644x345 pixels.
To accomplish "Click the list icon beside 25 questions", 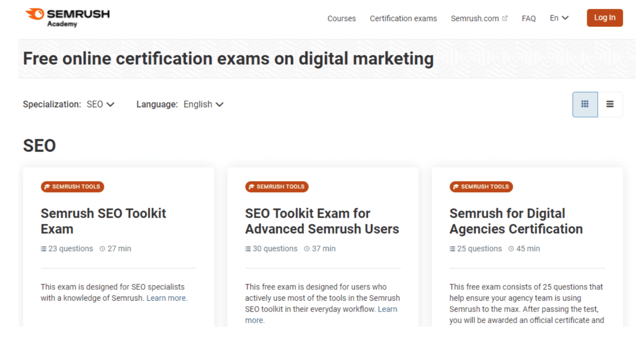I will [452, 249].
